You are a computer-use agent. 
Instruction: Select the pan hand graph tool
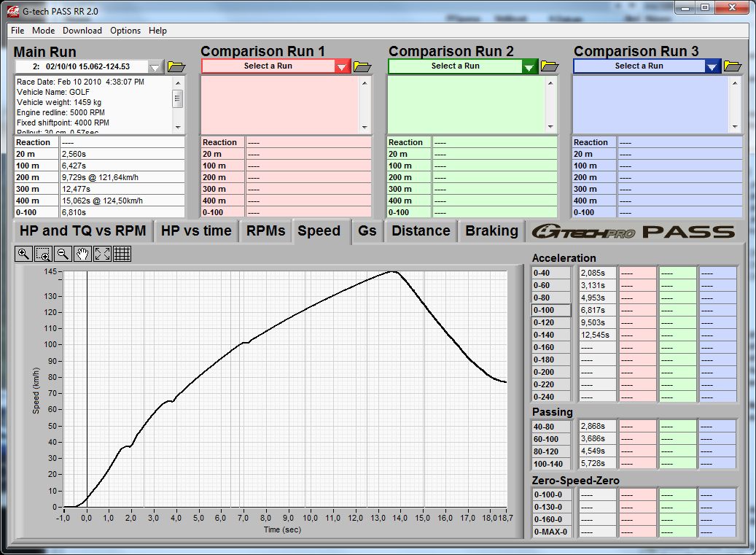click(82, 254)
